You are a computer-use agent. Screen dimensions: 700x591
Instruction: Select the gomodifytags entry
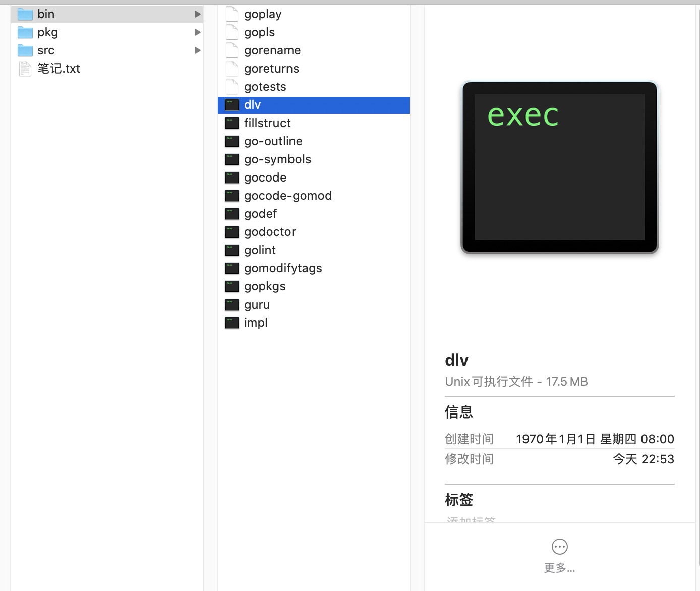283,268
